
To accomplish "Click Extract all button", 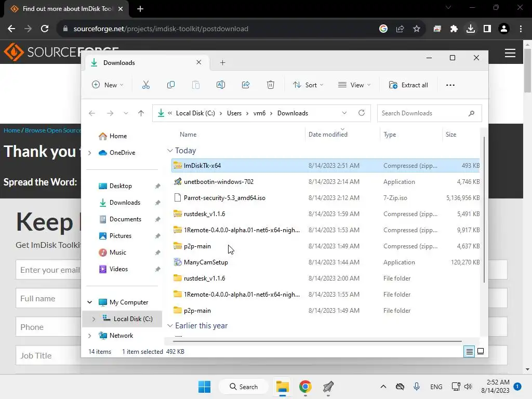I will [x=408, y=85].
